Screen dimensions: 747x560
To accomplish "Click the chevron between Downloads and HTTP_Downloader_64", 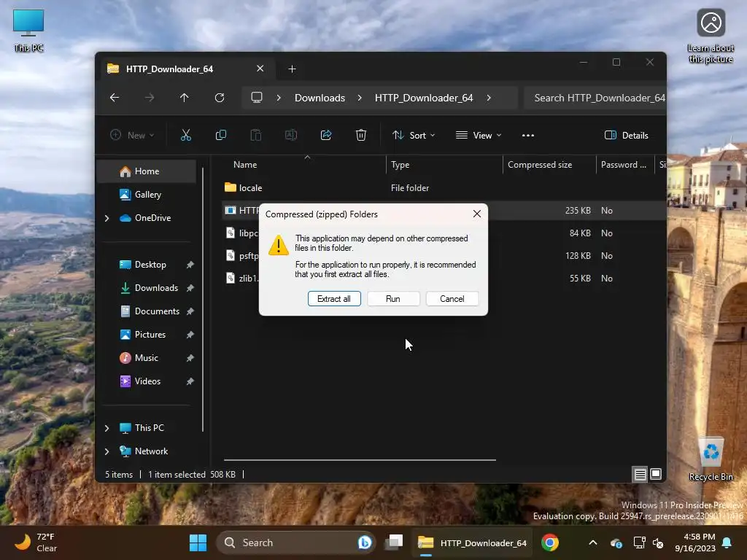I will coord(360,98).
